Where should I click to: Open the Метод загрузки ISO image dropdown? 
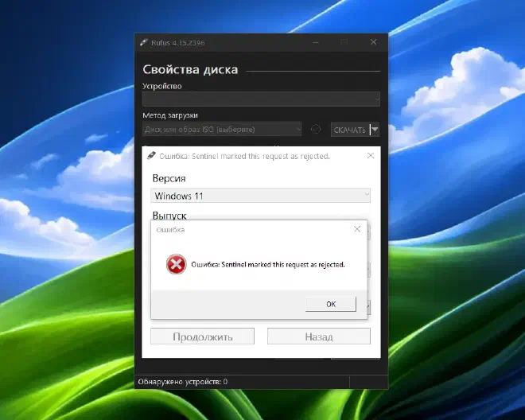point(222,130)
